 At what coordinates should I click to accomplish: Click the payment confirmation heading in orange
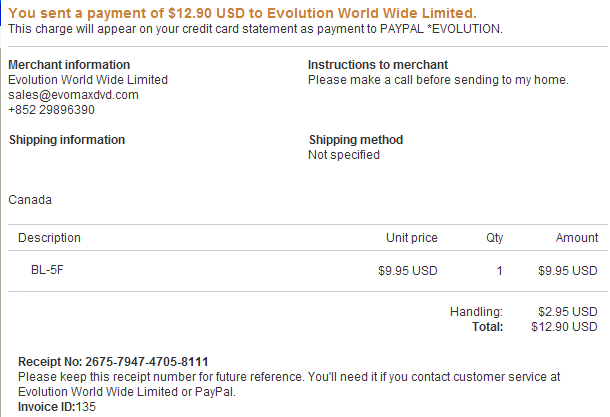coord(242,13)
